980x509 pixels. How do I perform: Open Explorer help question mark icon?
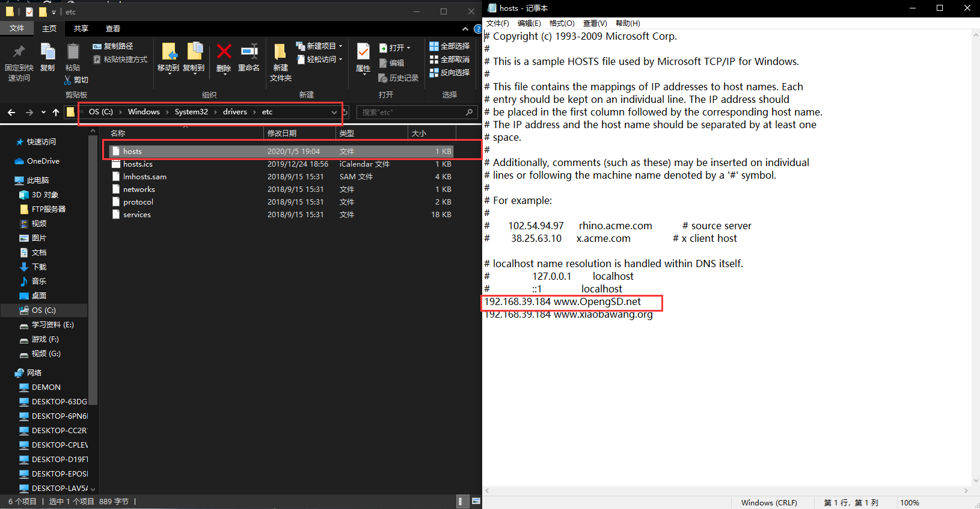477,29
